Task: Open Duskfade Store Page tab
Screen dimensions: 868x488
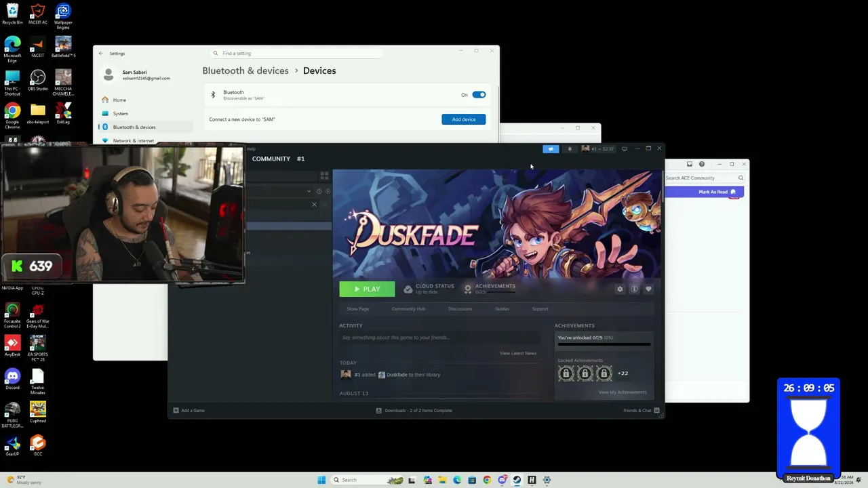Action: [x=358, y=309]
